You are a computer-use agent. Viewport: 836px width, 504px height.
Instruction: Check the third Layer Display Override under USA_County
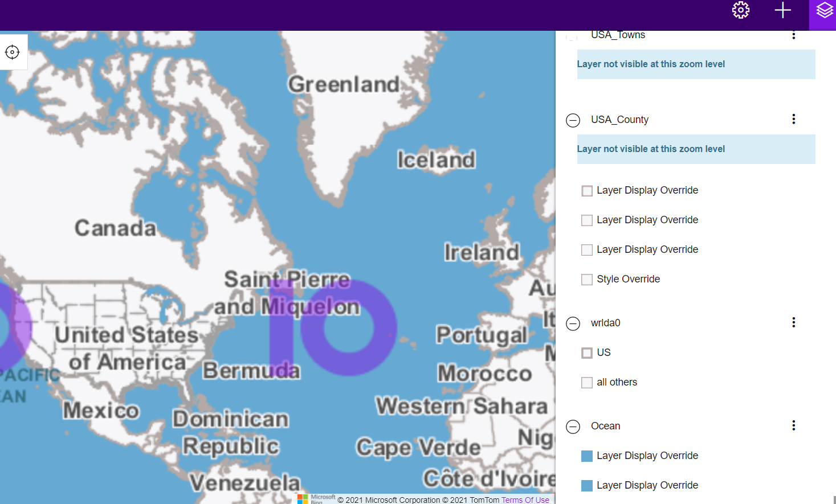587,250
